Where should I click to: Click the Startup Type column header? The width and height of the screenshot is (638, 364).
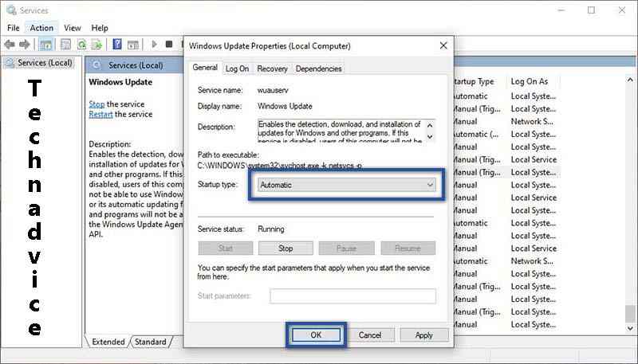click(x=474, y=82)
